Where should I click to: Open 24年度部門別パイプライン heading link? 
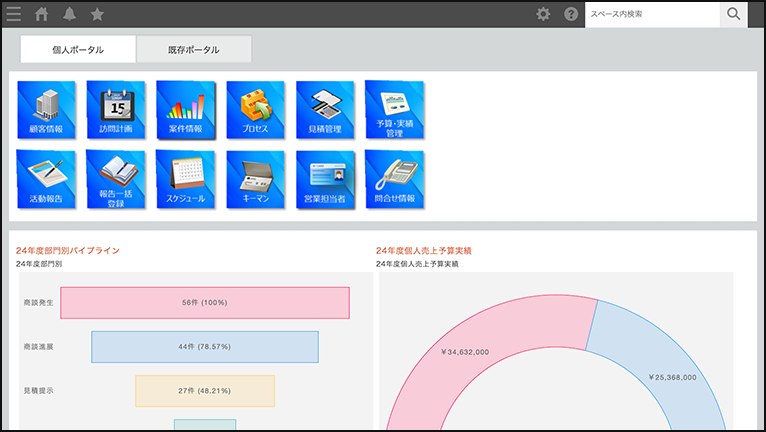(x=67, y=251)
